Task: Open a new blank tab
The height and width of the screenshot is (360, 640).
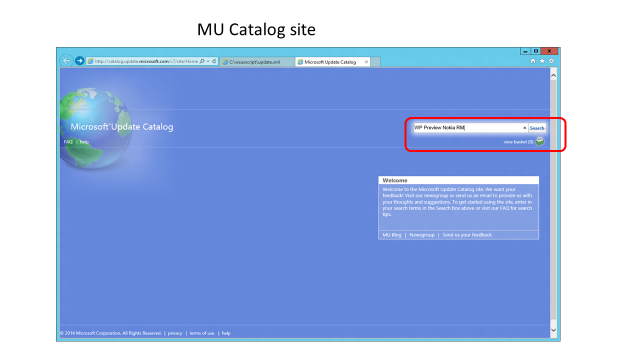Action: pyautogui.click(x=376, y=62)
